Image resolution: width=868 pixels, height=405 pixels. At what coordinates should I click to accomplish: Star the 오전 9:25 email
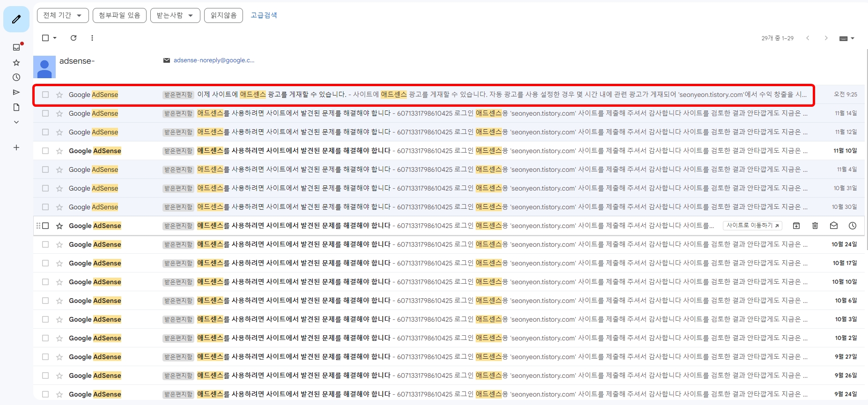pos(59,95)
